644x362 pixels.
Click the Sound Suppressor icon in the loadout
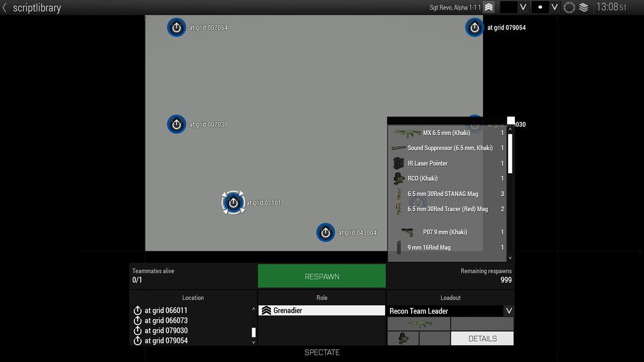(x=398, y=148)
